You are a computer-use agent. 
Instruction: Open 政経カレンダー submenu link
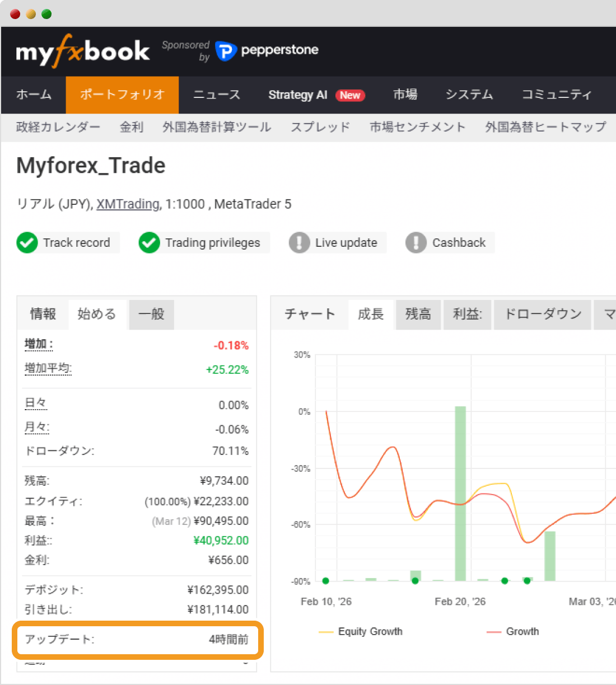[58, 127]
